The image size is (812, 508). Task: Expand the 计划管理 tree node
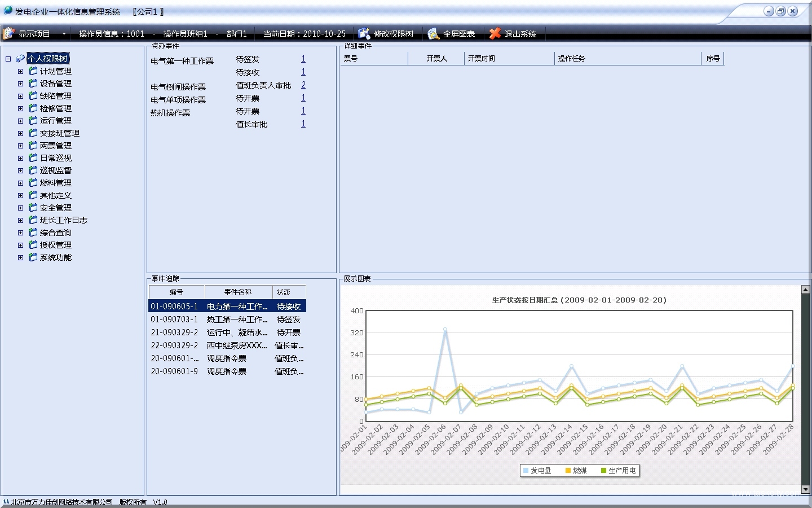pos(20,71)
